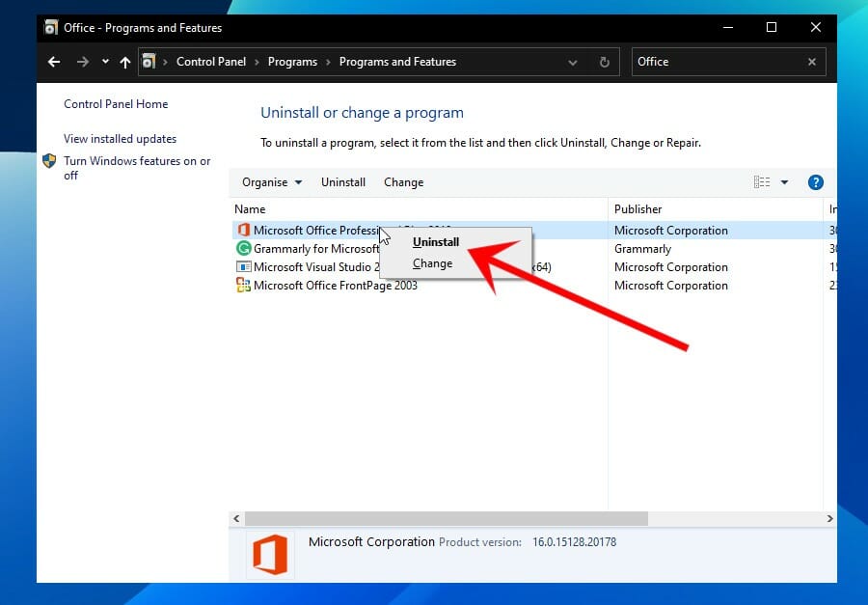The width and height of the screenshot is (868, 605).
Task: Sort by the Name column header
Action: coord(418,209)
